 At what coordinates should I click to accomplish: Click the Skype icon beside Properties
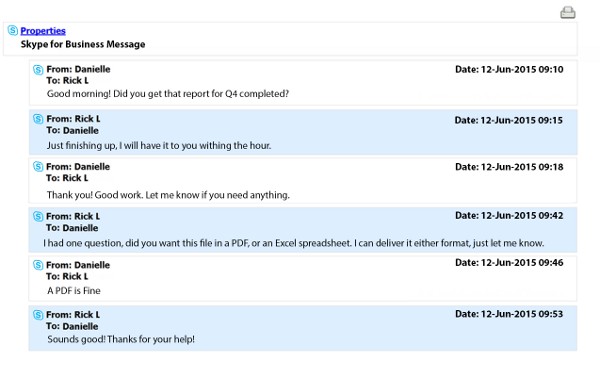[13, 30]
